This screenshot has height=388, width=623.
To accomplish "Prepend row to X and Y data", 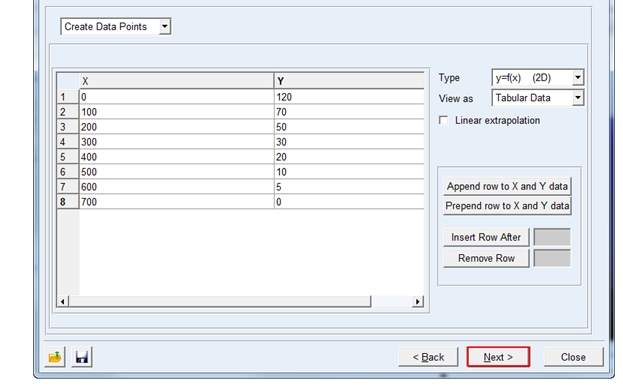I will point(507,206).
